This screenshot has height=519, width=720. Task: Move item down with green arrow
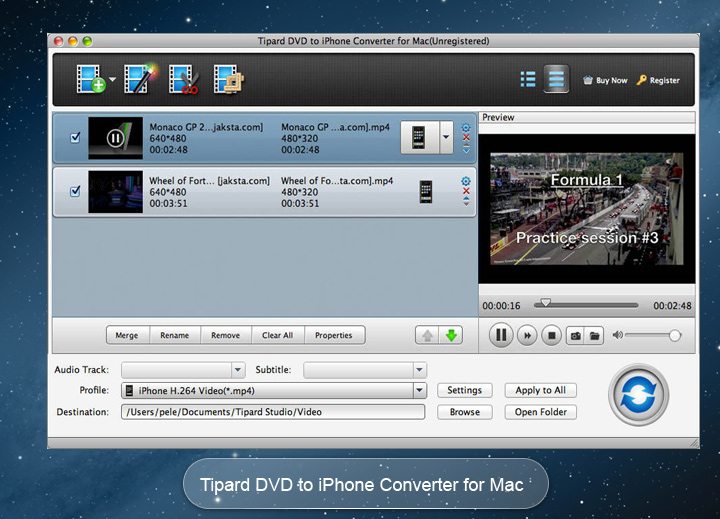[451, 335]
